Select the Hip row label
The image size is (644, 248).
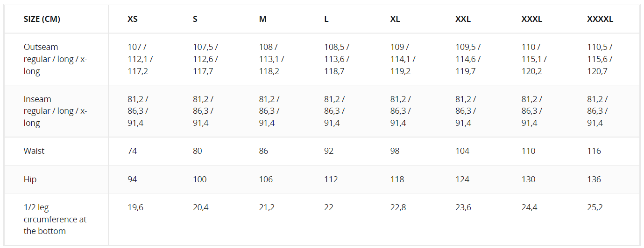(30, 179)
